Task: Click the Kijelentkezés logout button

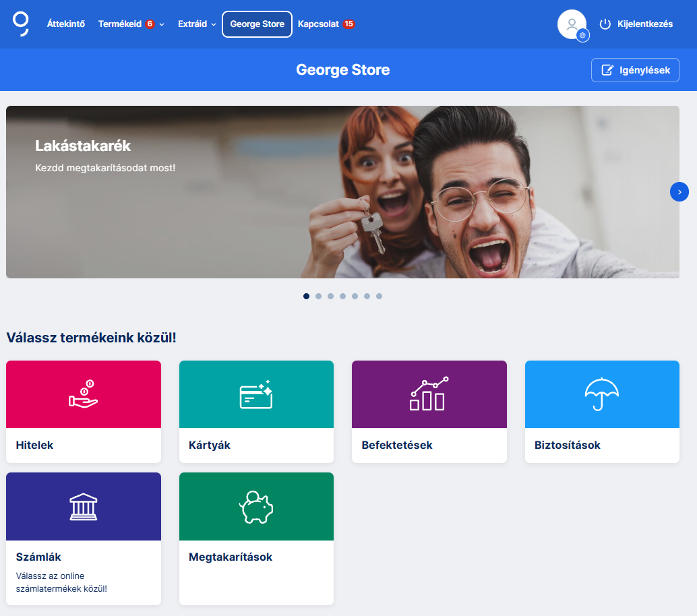Action: (636, 24)
